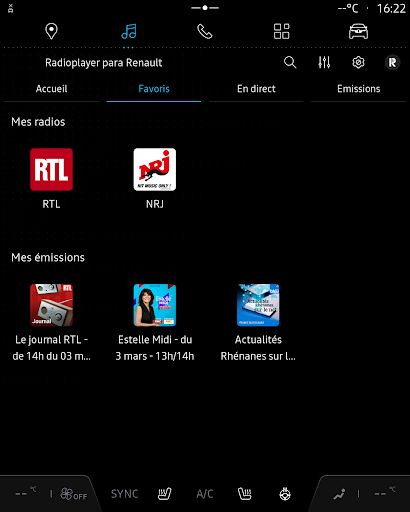The image size is (410, 512).
Task: Adjust right airflow direction icon
Action: pos(339,494)
